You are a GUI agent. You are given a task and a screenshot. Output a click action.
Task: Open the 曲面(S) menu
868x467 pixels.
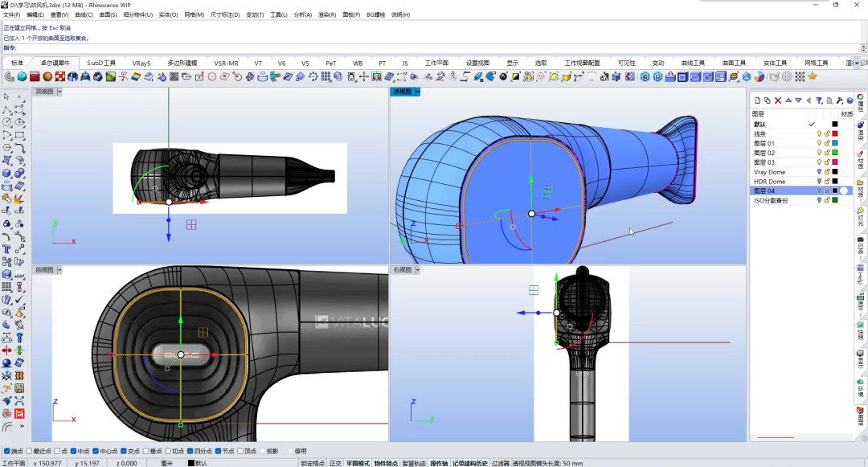click(x=108, y=15)
